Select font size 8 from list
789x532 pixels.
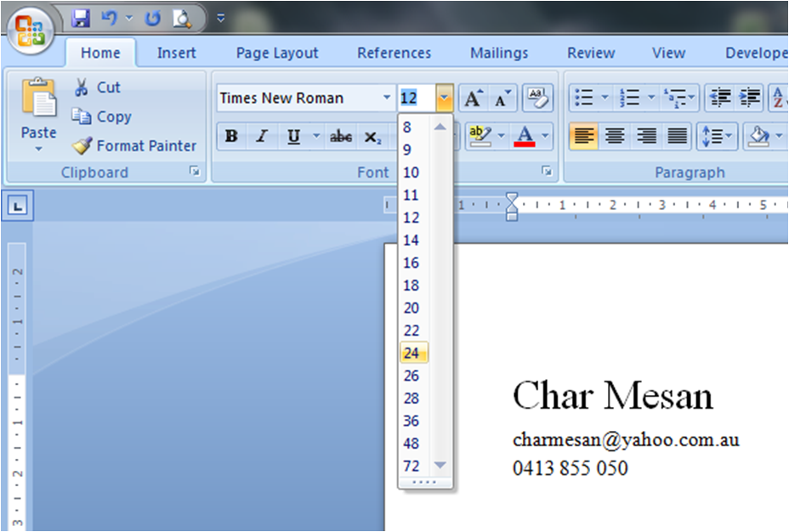point(413,127)
